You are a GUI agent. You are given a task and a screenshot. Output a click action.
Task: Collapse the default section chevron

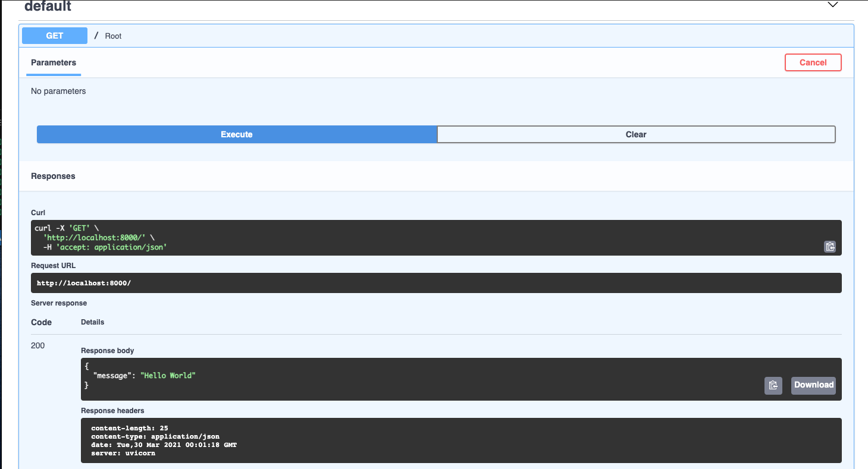pos(833,5)
